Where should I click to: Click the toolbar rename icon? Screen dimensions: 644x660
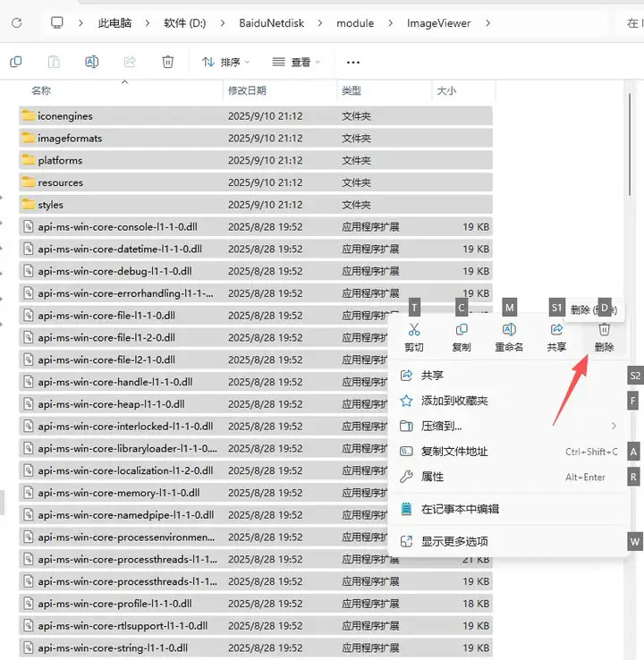[91, 62]
